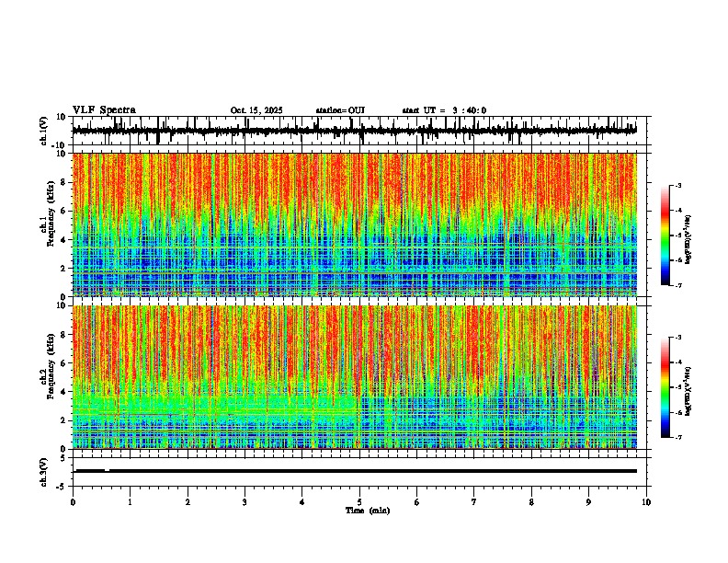The height and width of the screenshot is (563, 728).
Task: Click the ch.1 voltage waveform trace
Action: [x=355, y=131]
